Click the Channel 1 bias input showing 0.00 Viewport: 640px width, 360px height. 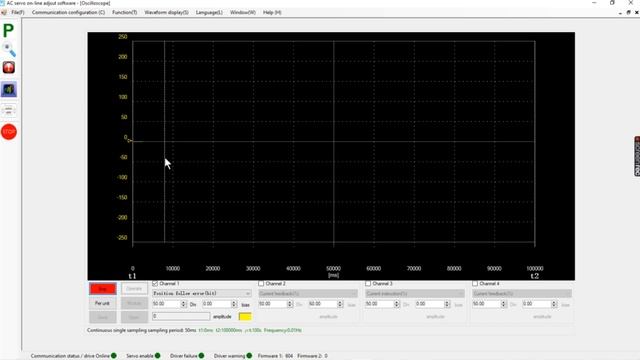(x=217, y=304)
